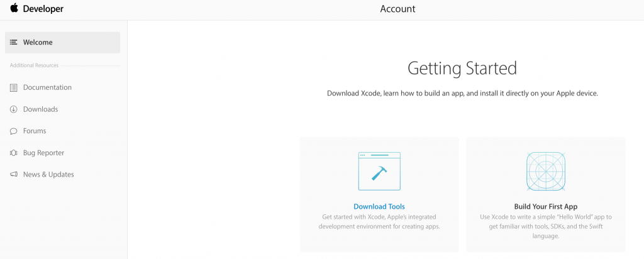Screen dimensions: 644x259
Task: Click the Forums speech bubble icon
Action: [14, 131]
